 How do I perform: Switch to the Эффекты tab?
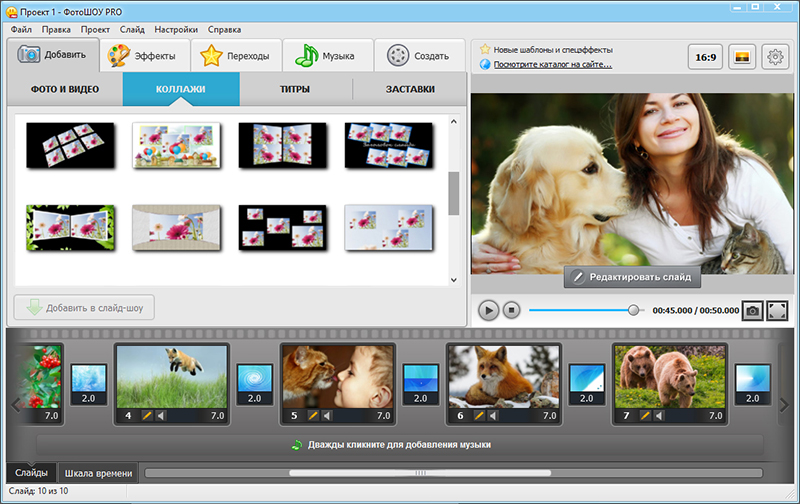pos(145,56)
